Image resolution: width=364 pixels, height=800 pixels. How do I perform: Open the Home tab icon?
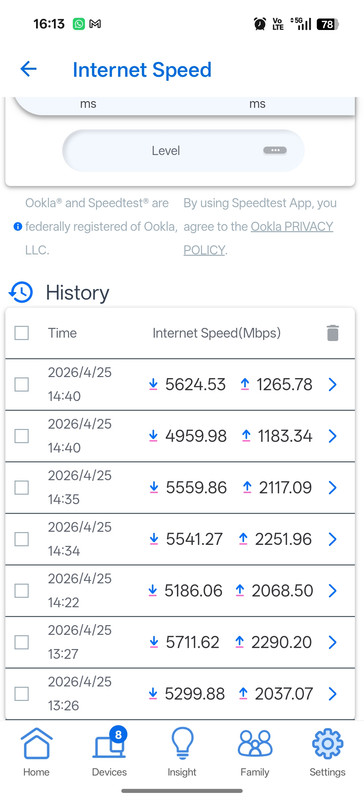(36, 744)
